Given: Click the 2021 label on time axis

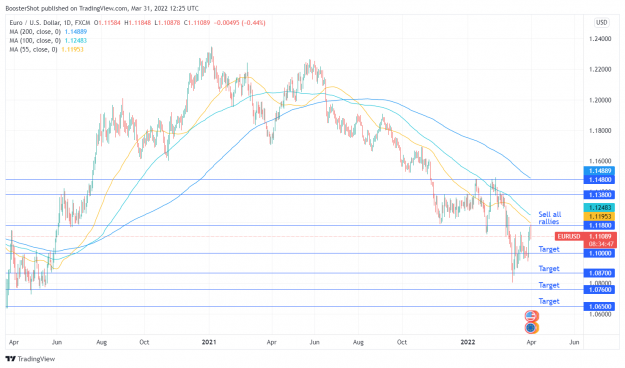Looking at the screenshot, I should 209,342.
